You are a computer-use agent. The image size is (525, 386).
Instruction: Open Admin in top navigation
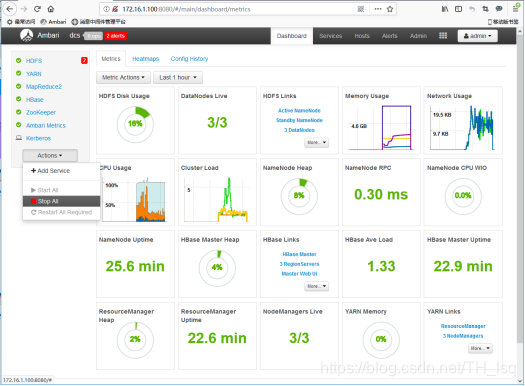tap(418, 36)
